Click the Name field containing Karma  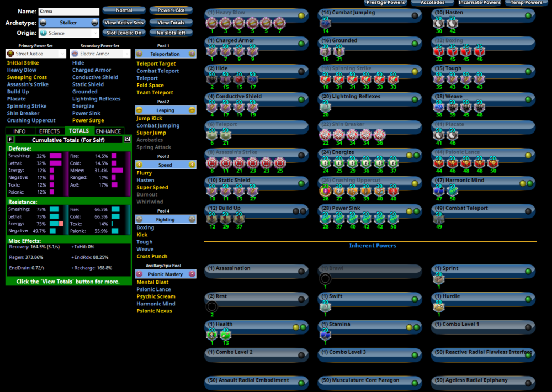[x=68, y=12]
